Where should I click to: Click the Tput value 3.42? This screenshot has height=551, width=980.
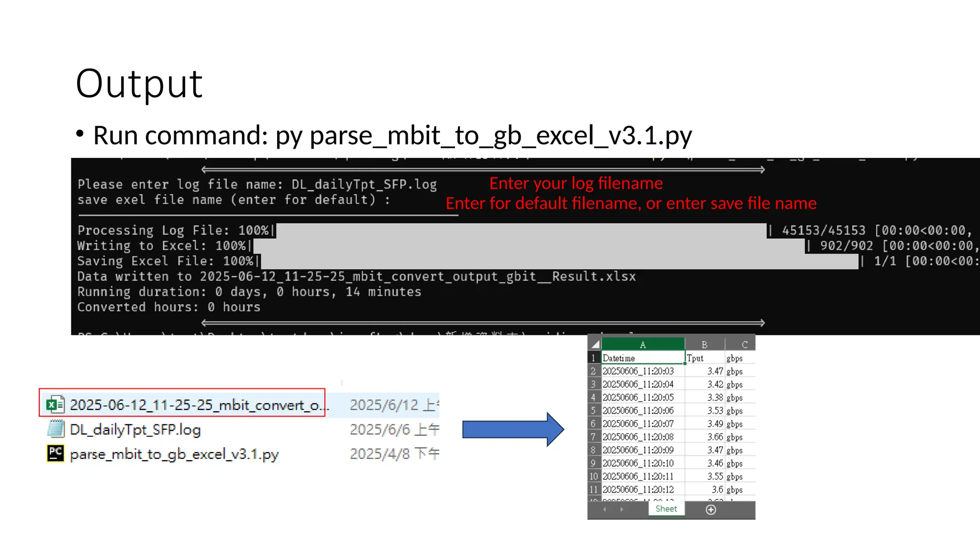705,384
